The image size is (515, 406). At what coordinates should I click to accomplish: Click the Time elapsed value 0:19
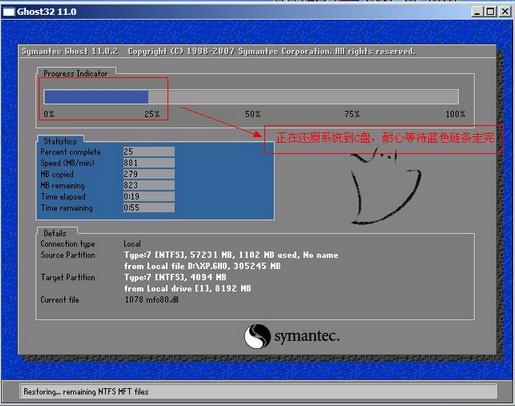coord(149,197)
